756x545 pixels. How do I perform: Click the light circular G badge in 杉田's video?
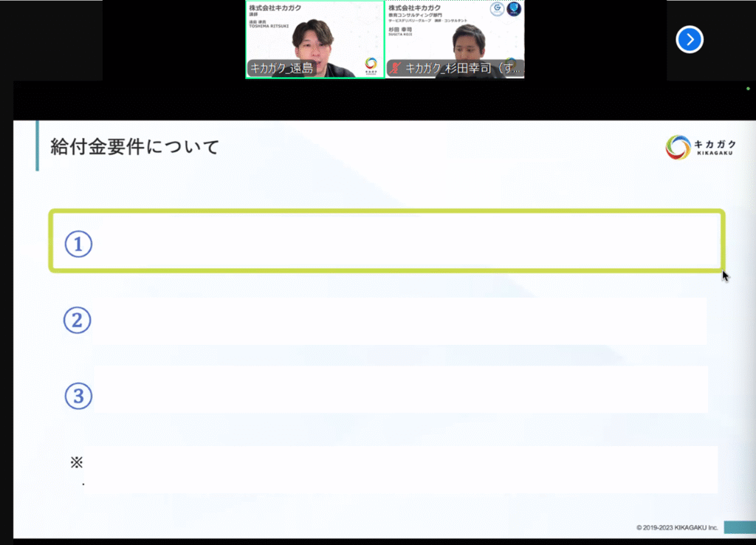point(497,10)
